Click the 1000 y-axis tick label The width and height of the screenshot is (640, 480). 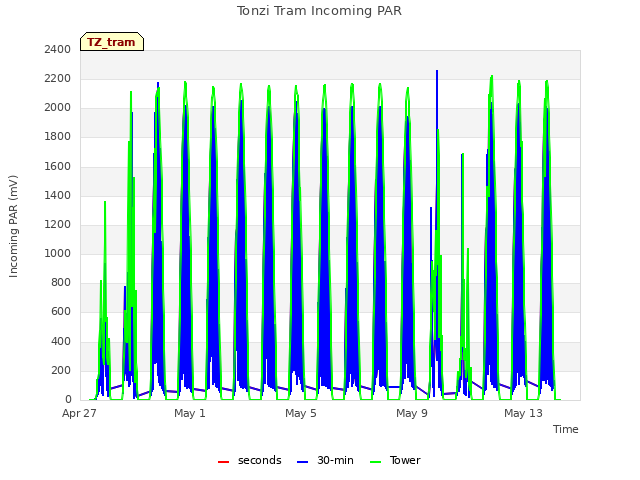(58, 253)
